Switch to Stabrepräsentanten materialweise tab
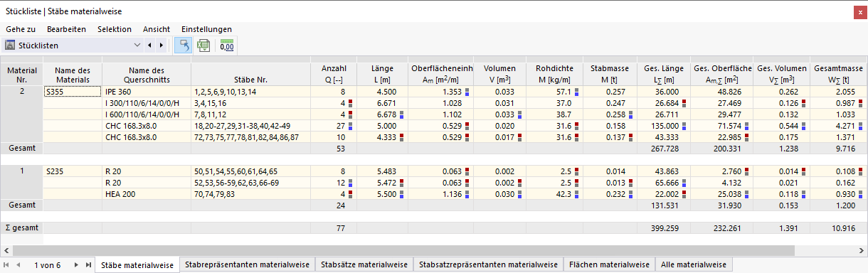This screenshot has height=273, width=868. (247, 265)
